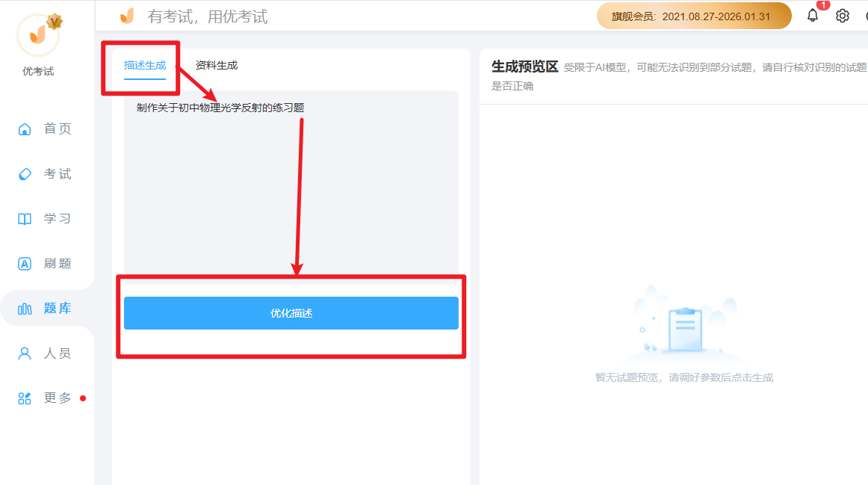Open the 首页 home icon

pos(25,129)
